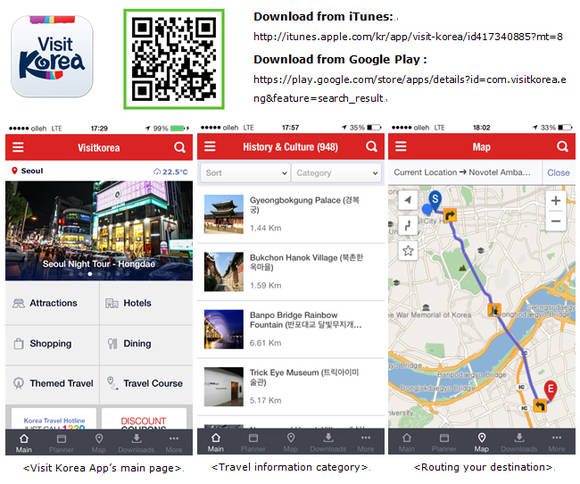Tap search icon on History & Culture screen
The width and height of the screenshot is (580, 484).
pyautogui.click(x=371, y=147)
